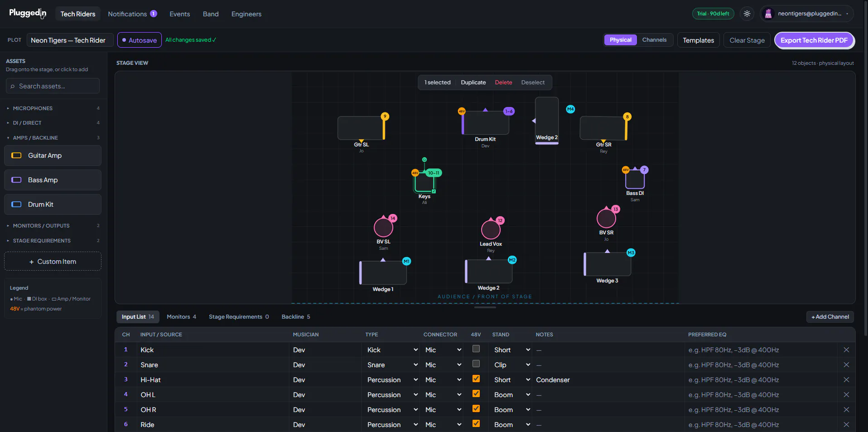
Task: Click the M4 monitor mix badge
Action: pyautogui.click(x=570, y=109)
